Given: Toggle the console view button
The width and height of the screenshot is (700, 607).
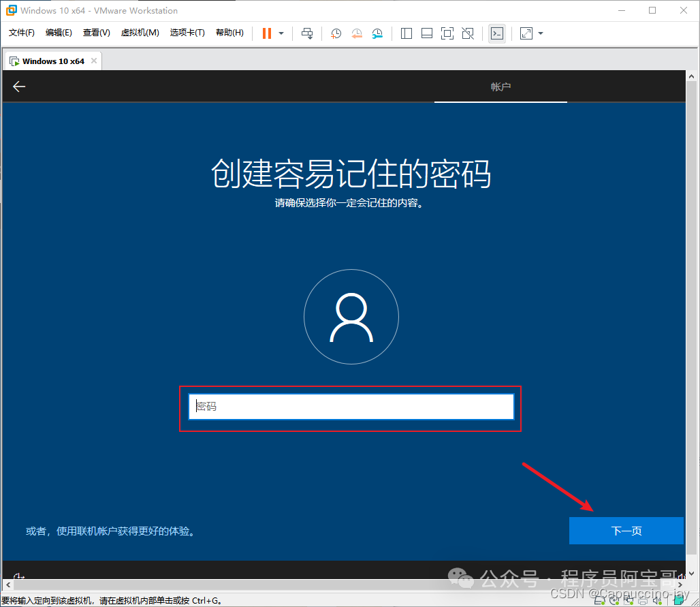Looking at the screenshot, I should (497, 33).
